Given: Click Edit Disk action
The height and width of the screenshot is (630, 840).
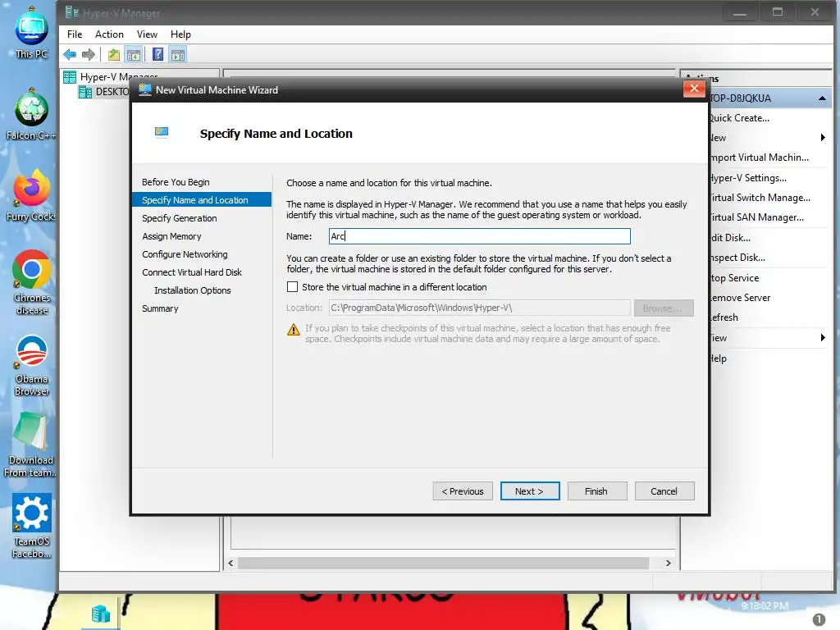Looking at the screenshot, I should [x=729, y=238].
